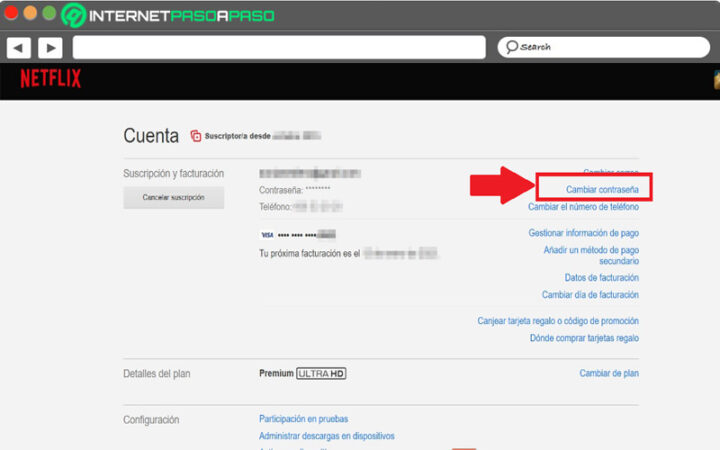The width and height of the screenshot is (720, 450).
Task: Click the Cuenta page heading
Action: point(151,136)
